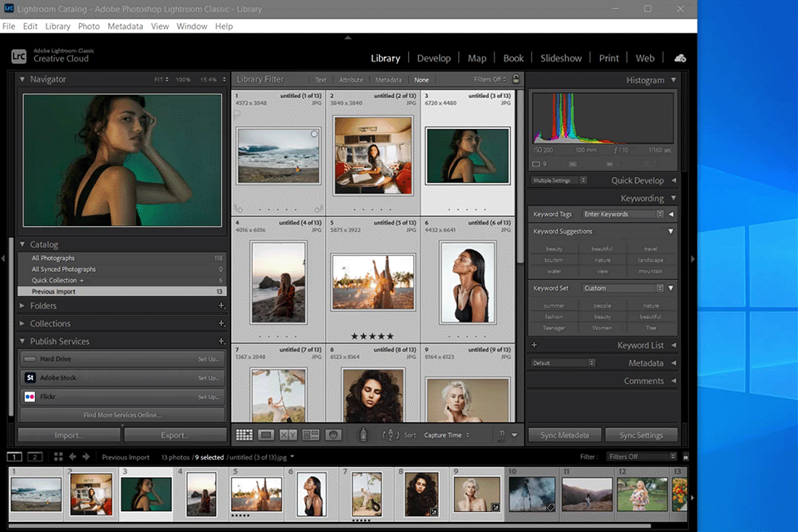Click the Sync Settings button

coord(641,435)
